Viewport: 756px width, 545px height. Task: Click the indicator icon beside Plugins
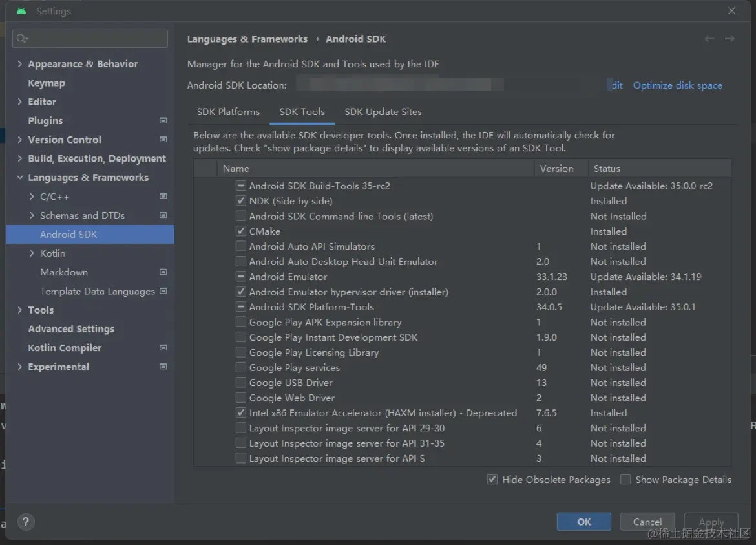click(x=163, y=120)
